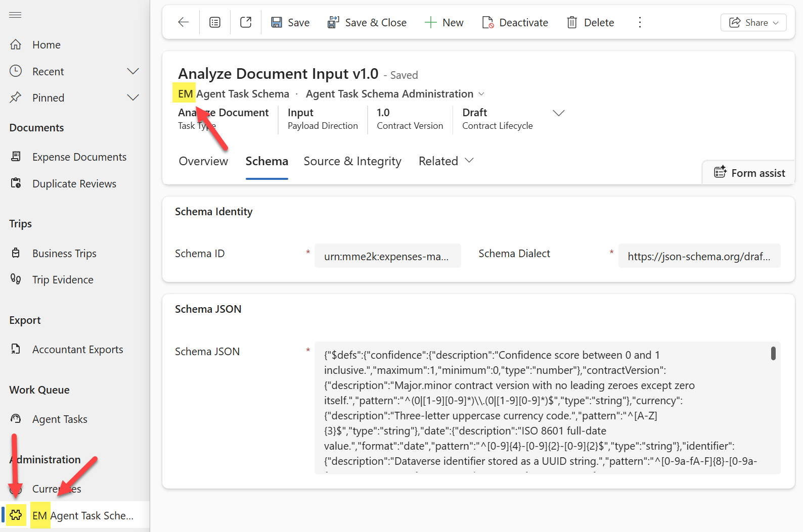Click the 'Analyze Document Input v1.0' title

(278, 74)
